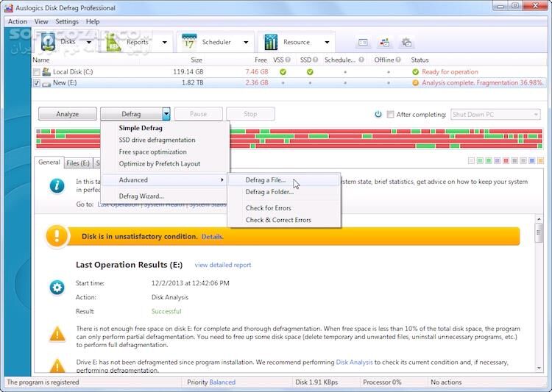The image size is (552, 392).
Task: Expand the Resource dropdown arrow
Action: pos(327,42)
